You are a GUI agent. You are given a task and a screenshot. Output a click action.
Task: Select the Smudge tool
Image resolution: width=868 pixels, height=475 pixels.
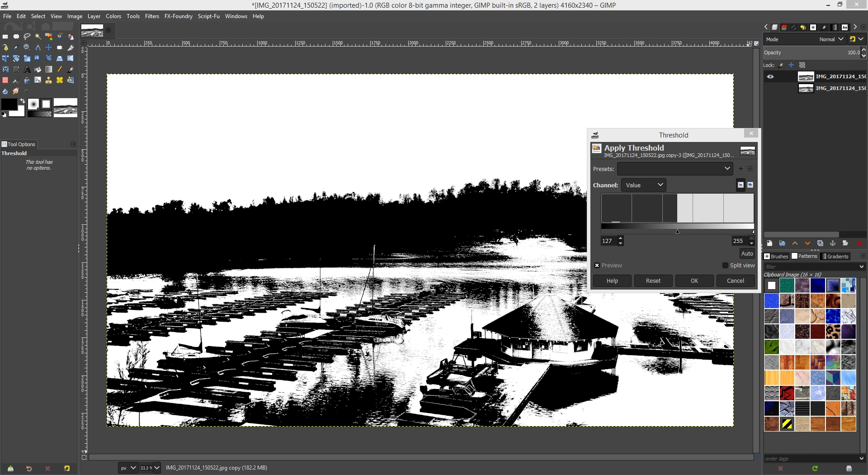pyautogui.click(x=16, y=91)
